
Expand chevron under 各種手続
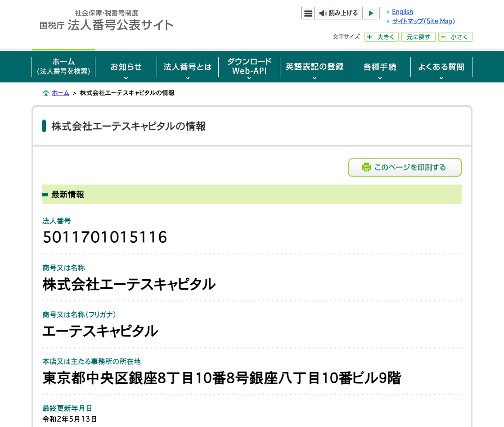coord(380,78)
